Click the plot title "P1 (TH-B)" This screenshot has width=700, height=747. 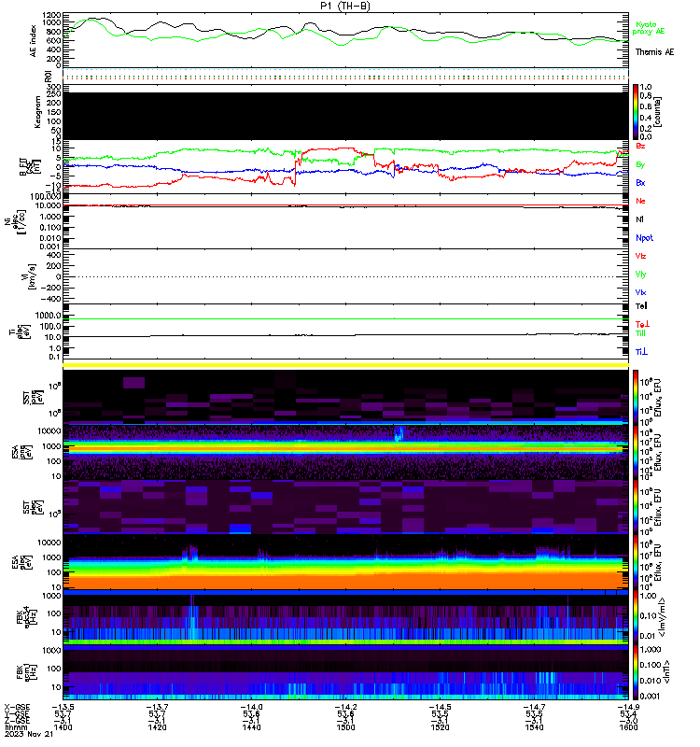click(345, 6)
